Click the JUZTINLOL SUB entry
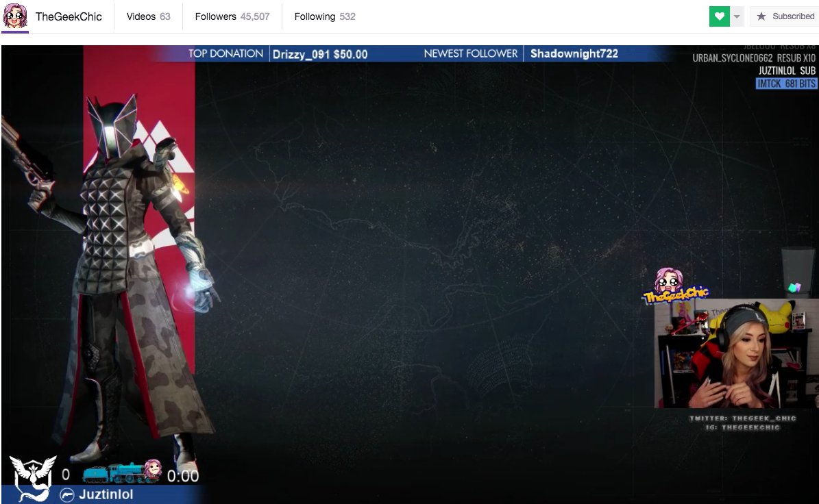The image size is (819, 504). click(787, 71)
